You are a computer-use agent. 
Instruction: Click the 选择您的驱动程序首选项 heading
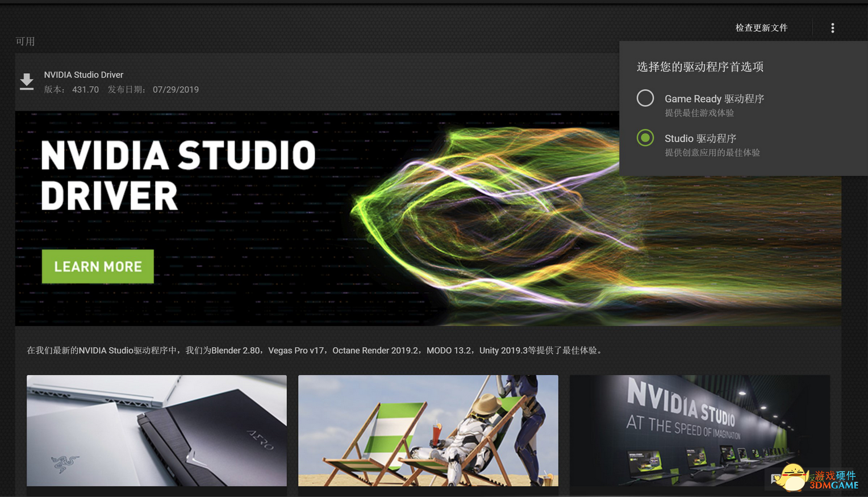point(700,67)
